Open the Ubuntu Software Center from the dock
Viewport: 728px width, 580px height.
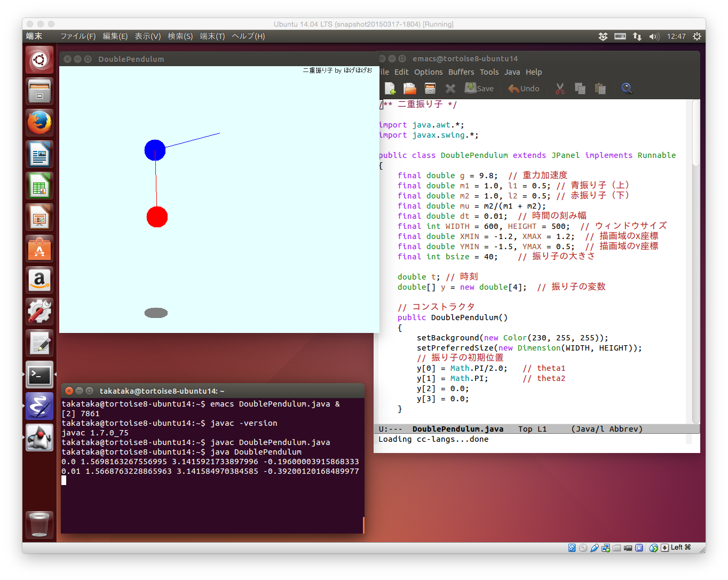point(39,248)
